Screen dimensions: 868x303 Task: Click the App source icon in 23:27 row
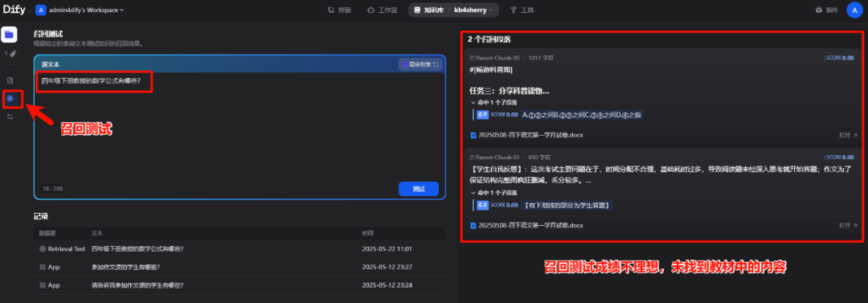(43, 267)
